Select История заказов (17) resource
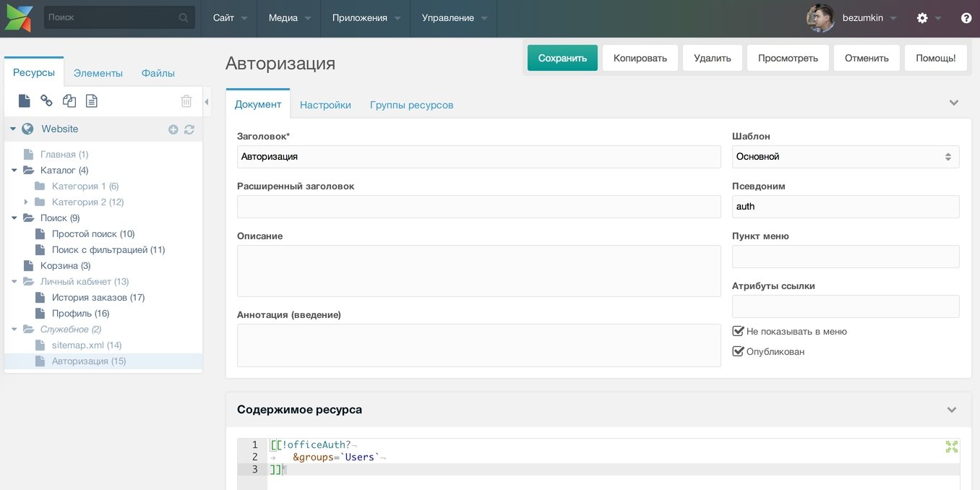This screenshot has height=490, width=980. [x=98, y=298]
